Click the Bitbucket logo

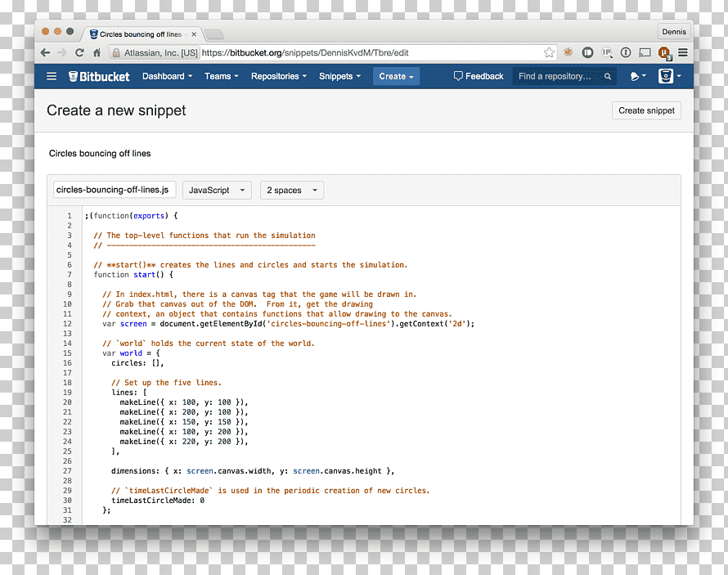click(99, 77)
